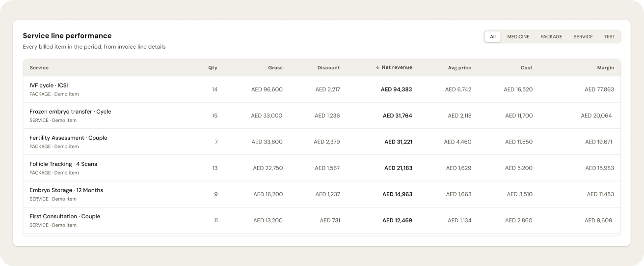The image size is (644, 266).
Task: Sort by the Cost column header
Action: [x=527, y=68]
